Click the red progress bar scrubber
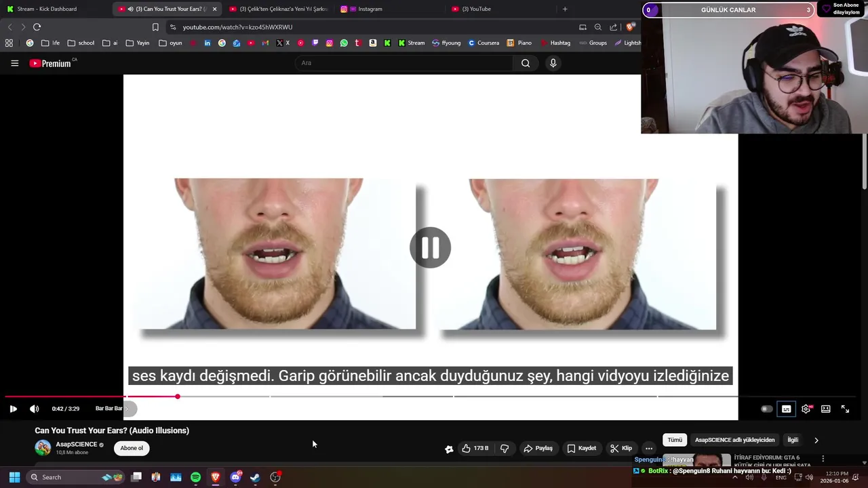 tap(177, 396)
